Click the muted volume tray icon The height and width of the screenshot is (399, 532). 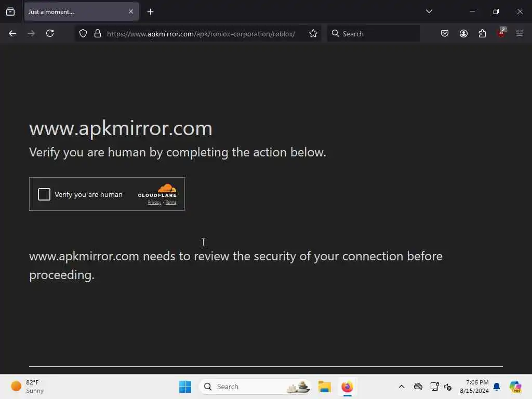click(448, 387)
